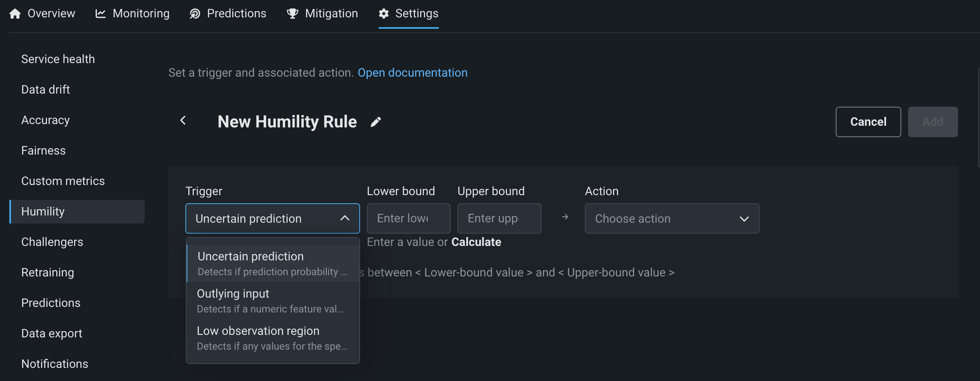Click the home icon next to Overview
This screenshot has height=381, width=980.
click(x=15, y=14)
